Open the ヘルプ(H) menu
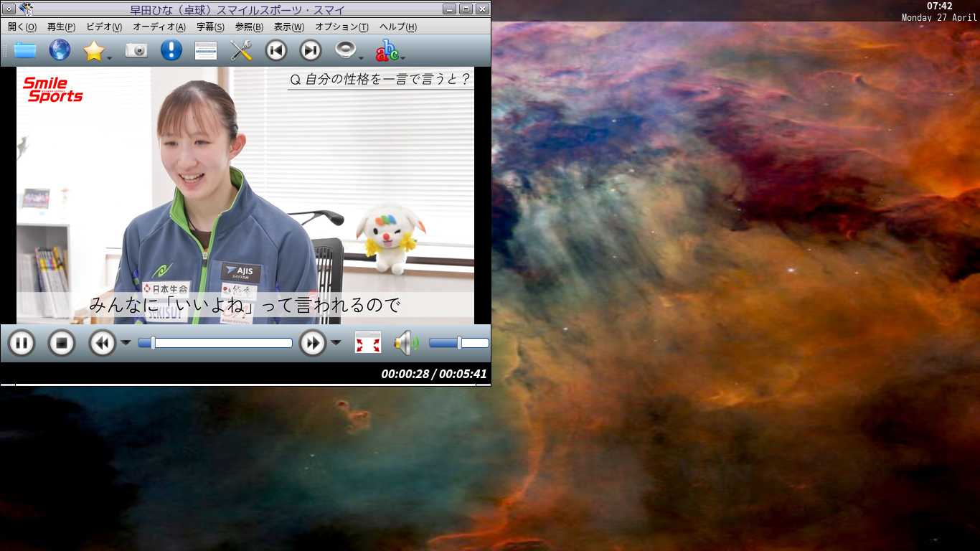Screen dimensions: 980x551 [x=398, y=27]
